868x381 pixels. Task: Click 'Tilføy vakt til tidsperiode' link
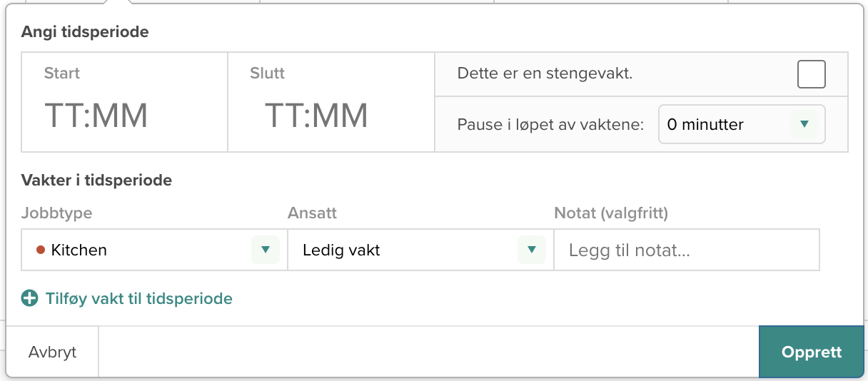point(139,298)
